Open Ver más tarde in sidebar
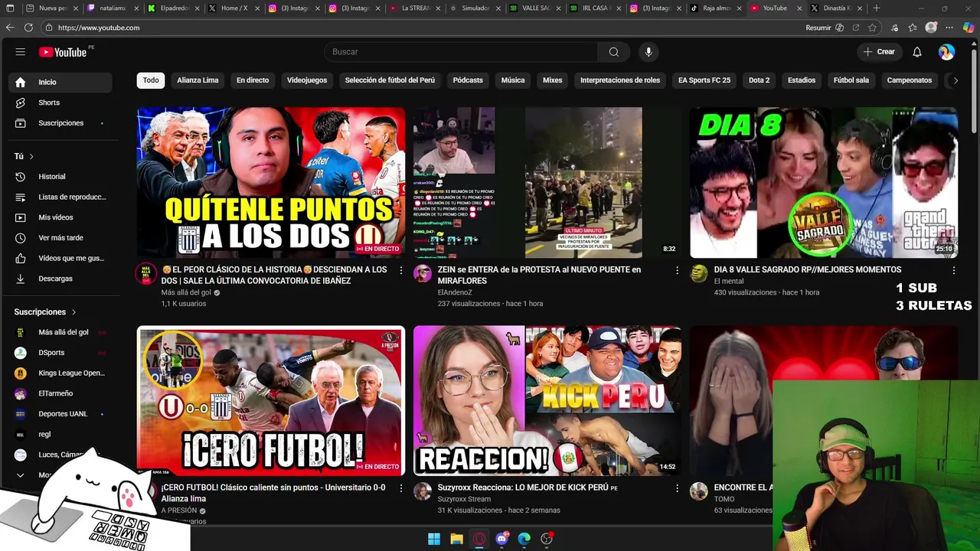Viewport: 980px width, 551px height. [x=60, y=238]
